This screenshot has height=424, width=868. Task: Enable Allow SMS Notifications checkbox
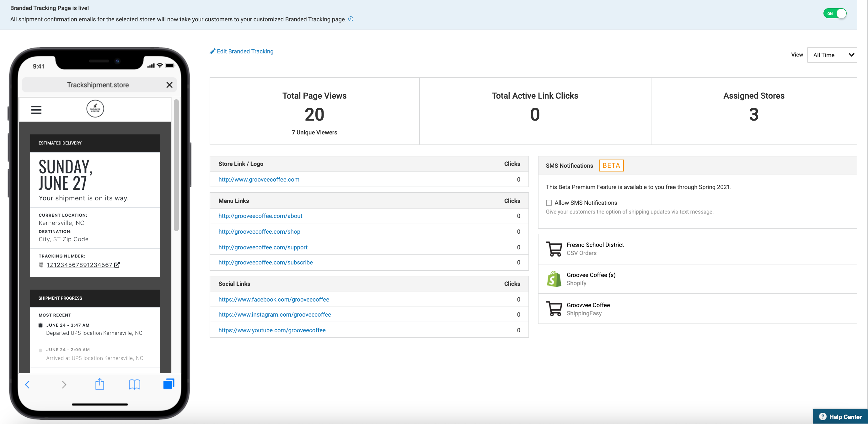pyautogui.click(x=549, y=203)
